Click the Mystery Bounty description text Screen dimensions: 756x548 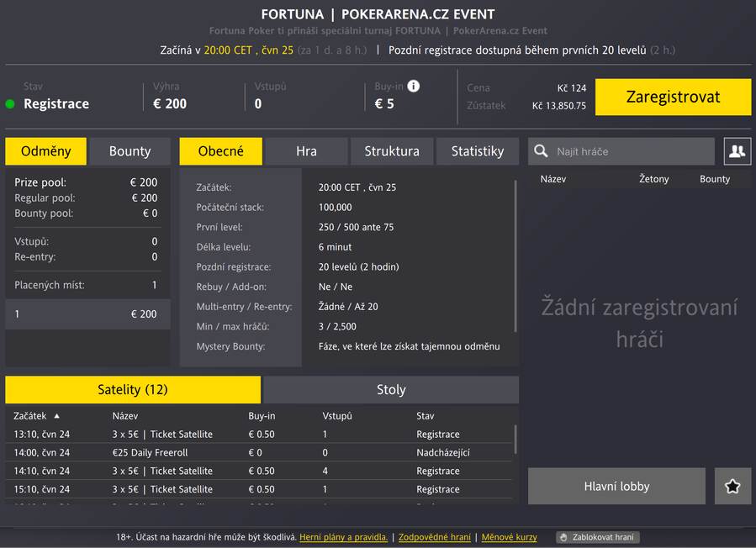coord(409,346)
